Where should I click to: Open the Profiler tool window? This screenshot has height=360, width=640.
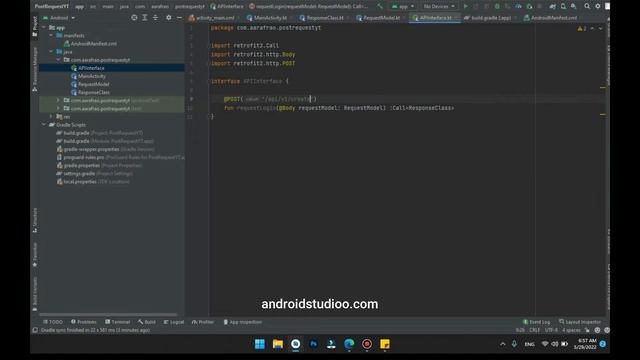203,322
